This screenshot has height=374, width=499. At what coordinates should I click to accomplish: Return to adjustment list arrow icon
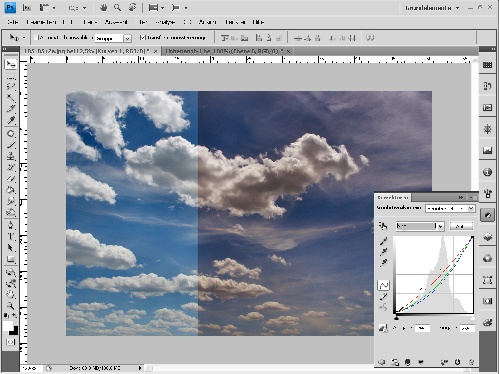pos(382,362)
